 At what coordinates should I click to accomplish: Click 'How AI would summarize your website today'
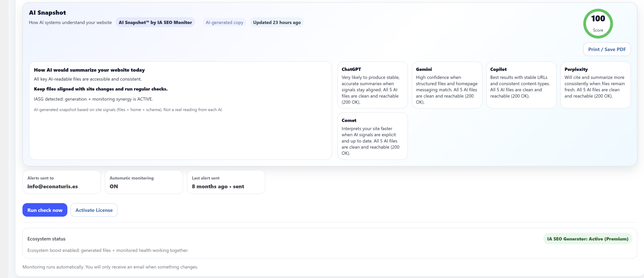tap(89, 70)
